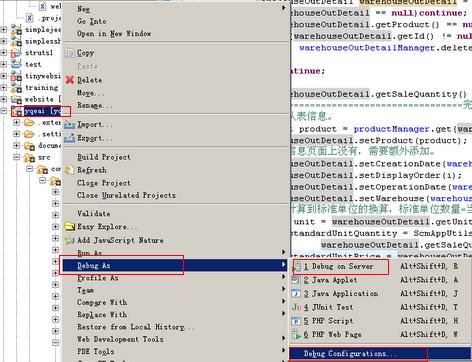This screenshot has width=472, height=362.
Task: Click the PHP Web Page icon
Action: point(296,334)
